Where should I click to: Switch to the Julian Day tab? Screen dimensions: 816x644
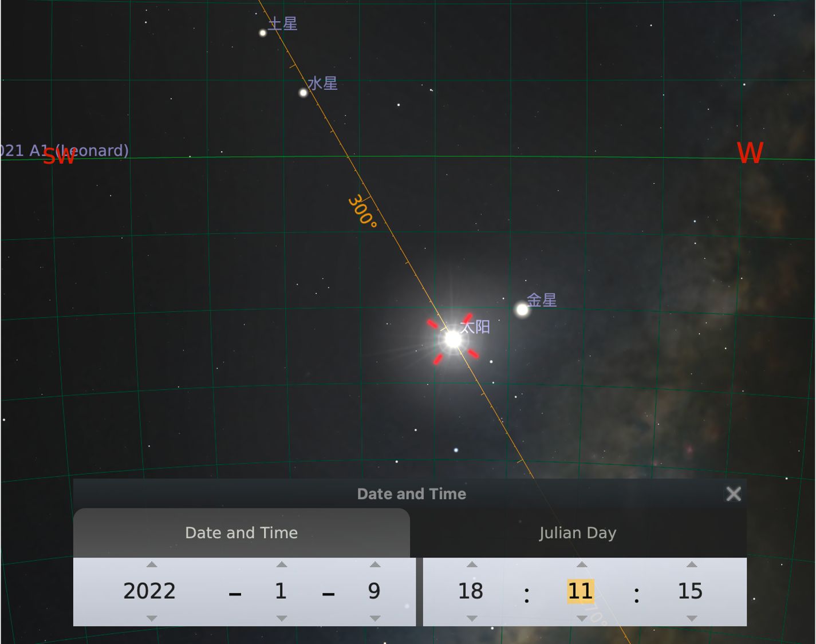(x=577, y=533)
